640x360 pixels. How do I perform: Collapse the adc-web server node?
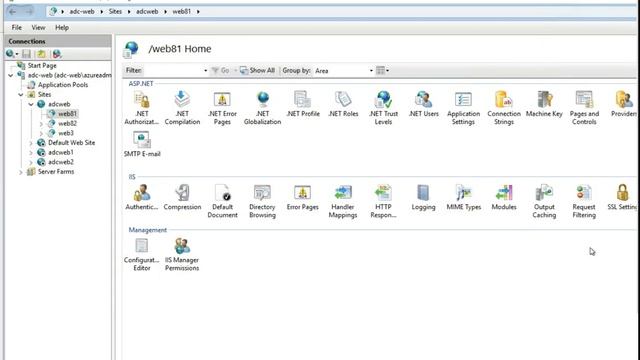(11, 76)
